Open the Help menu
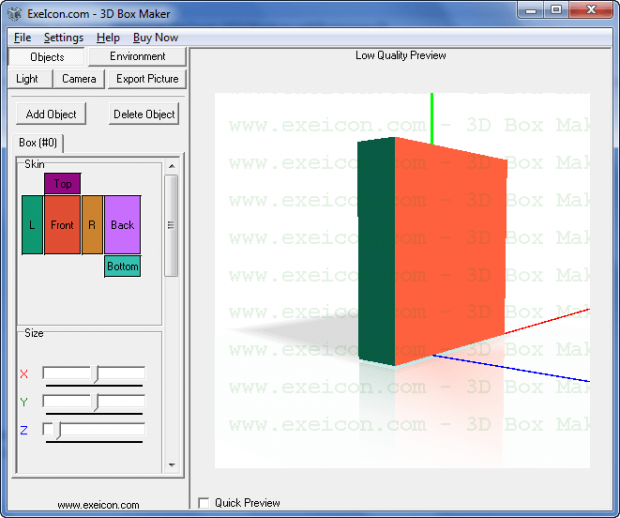This screenshot has height=518, width=620. [x=108, y=37]
